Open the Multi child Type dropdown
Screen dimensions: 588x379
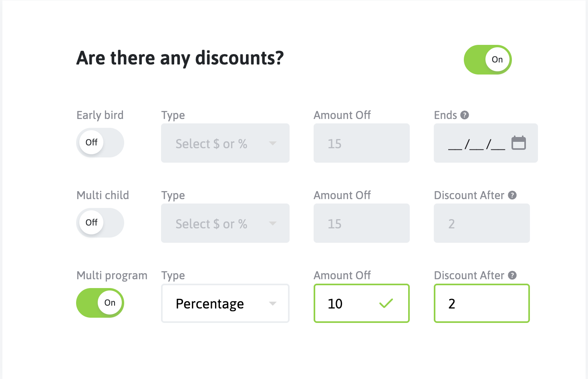click(225, 223)
